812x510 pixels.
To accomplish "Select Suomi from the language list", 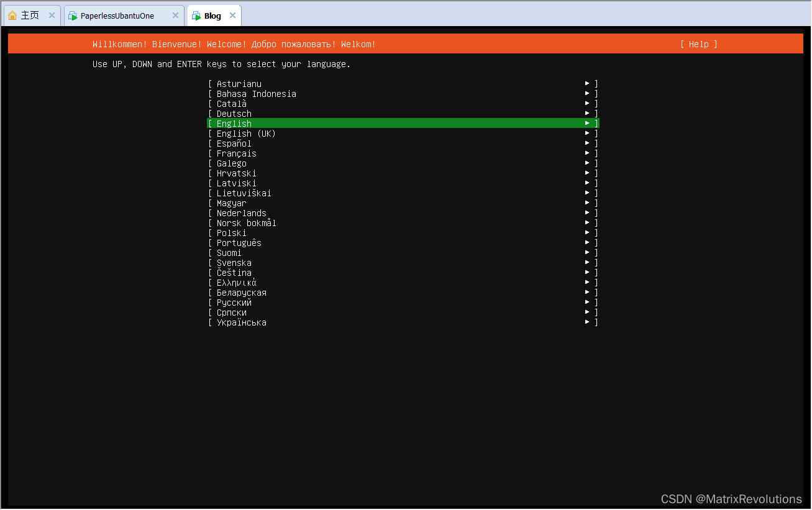I will [x=229, y=252].
